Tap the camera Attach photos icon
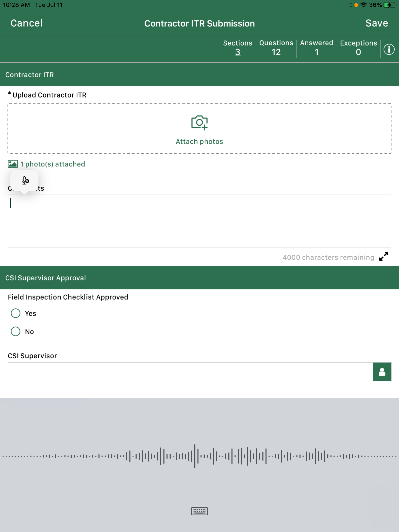Viewport: 399px width, 532px height. click(x=199, y=122)
